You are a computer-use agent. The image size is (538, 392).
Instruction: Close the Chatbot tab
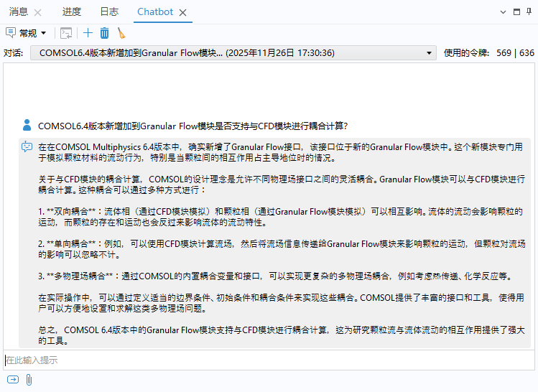pyautogui.click(x=183, y=13)
